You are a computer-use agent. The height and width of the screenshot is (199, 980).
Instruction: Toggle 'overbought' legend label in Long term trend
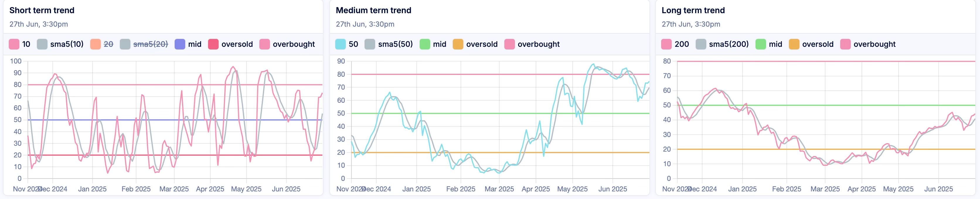point(874,44)
